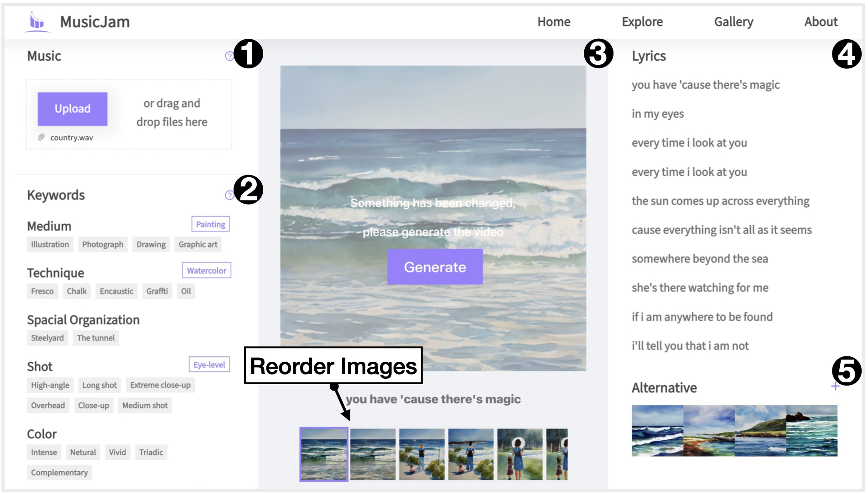Click lyric 'if i am anywhere to be found'
Viewport: 868px width, 494px height.
[702, 317]
